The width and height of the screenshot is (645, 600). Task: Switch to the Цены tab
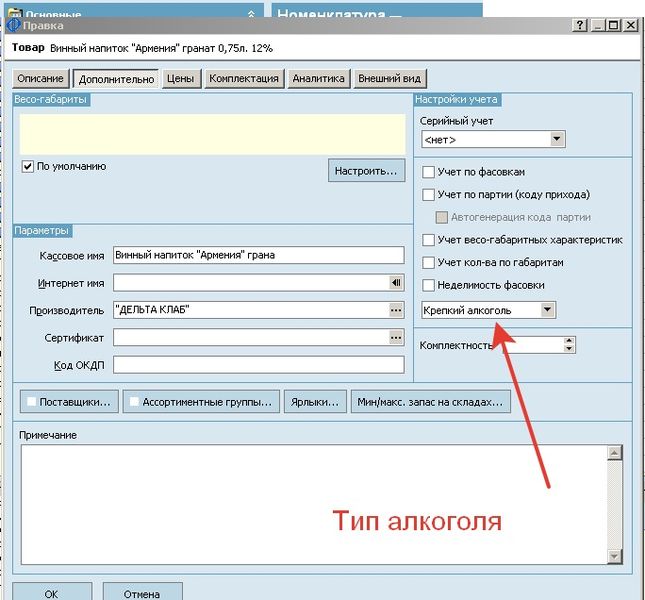(x=180, y=79)
